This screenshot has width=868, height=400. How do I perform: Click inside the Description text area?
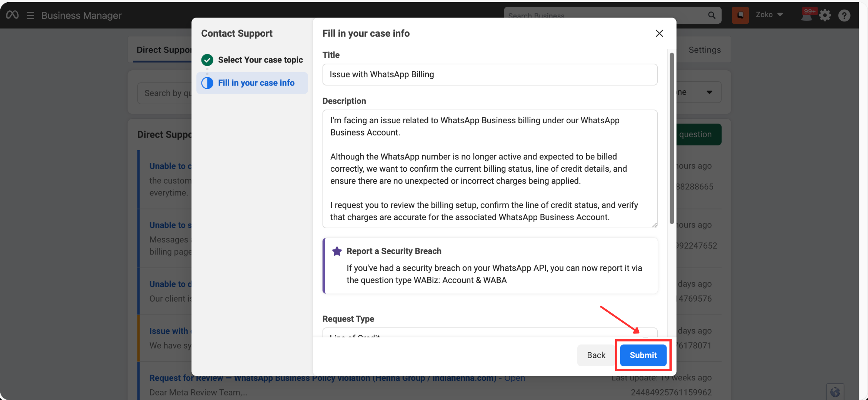(x=490, y=169)
